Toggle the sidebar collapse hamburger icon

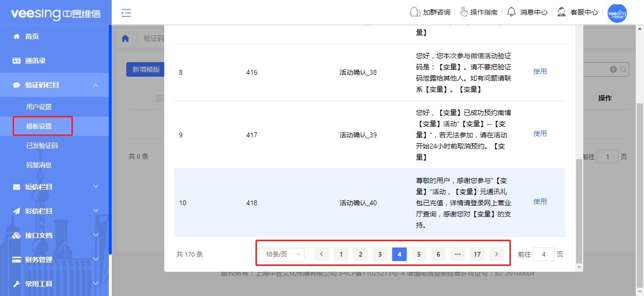(126, 13)
